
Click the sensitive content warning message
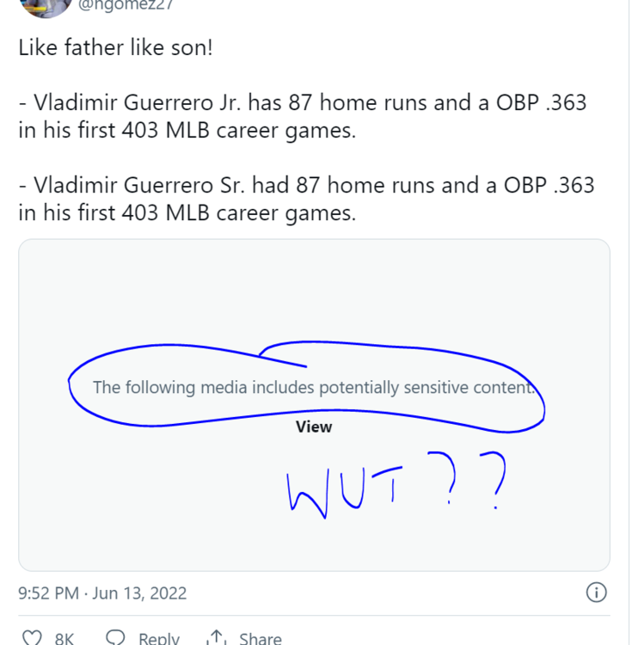[314, 387]
